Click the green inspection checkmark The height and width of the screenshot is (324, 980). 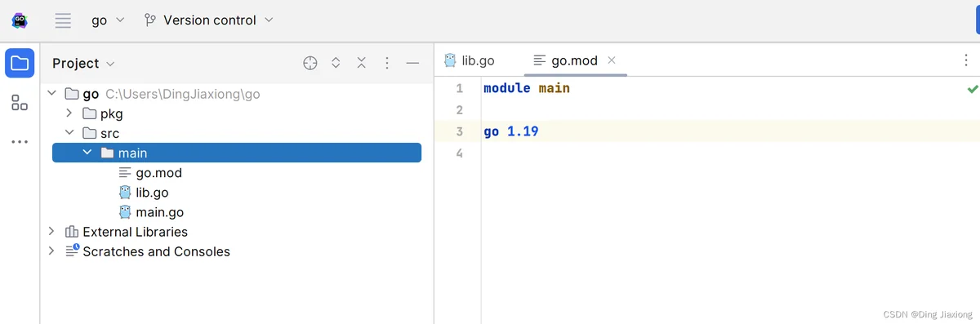click(x=972, y=88)
